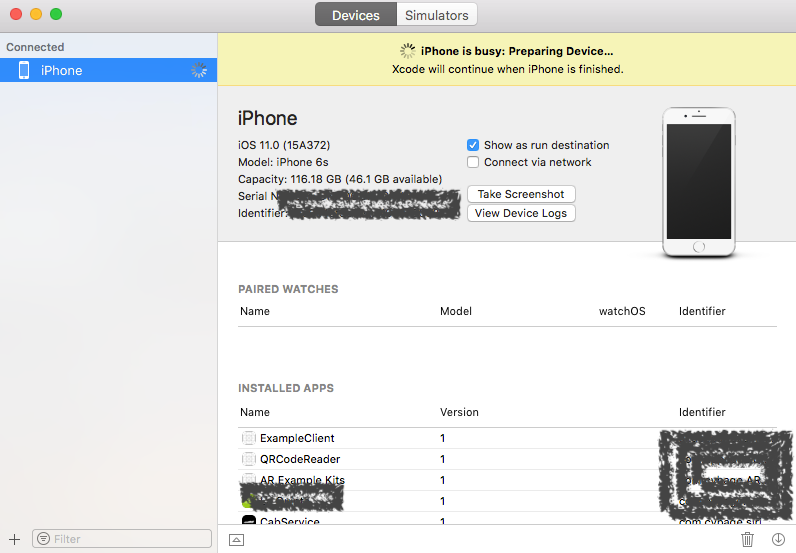Click the large iPhone heading
The image size is (796, 553).
pos(268,118)
